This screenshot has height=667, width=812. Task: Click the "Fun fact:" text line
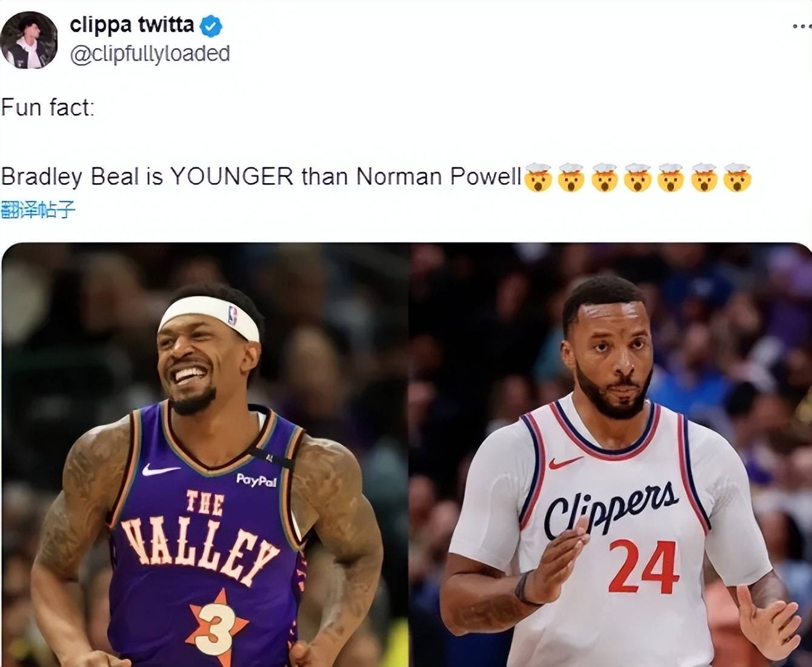[x=48, y=108]
